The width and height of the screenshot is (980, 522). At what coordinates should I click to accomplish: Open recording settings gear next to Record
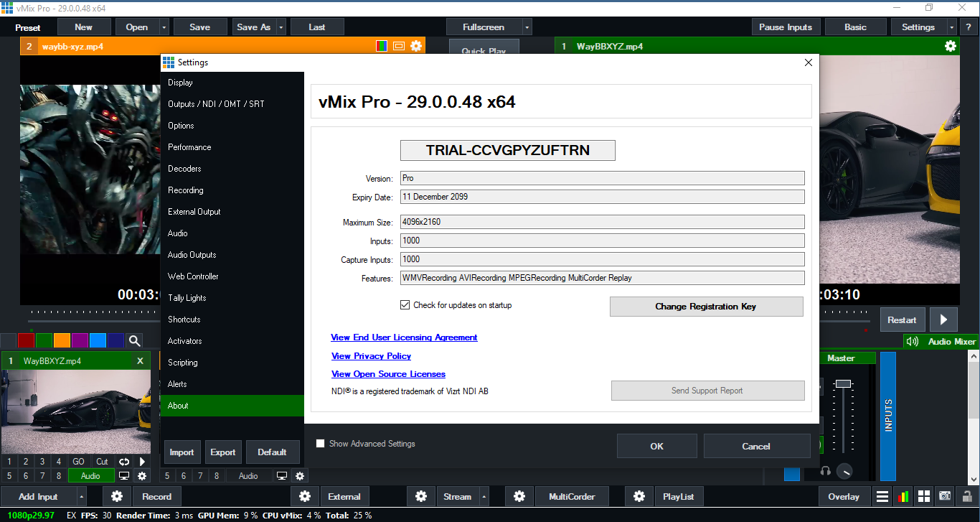117,496
